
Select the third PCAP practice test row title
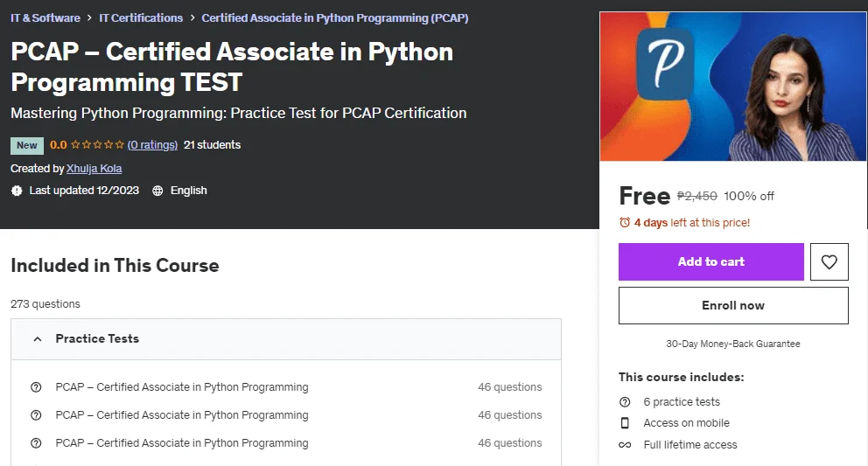182,443
